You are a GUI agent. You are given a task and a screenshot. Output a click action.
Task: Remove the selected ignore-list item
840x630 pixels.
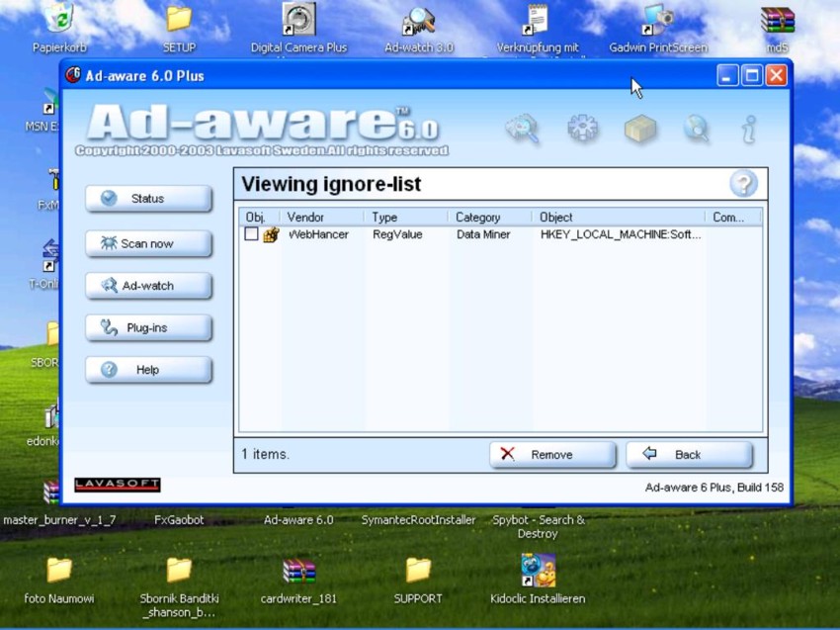point(552,455)
